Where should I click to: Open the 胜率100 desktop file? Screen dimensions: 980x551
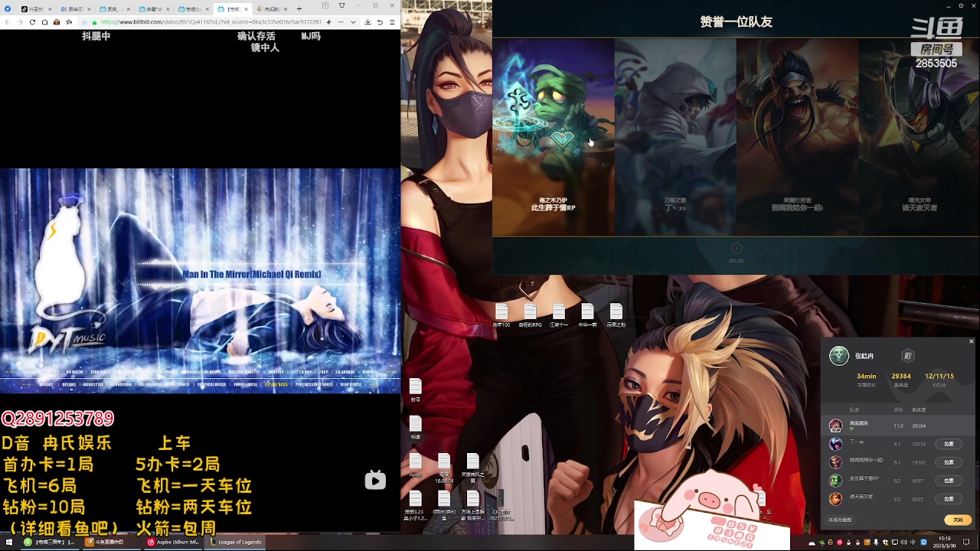pyautogui.click(x=501, y=315)
